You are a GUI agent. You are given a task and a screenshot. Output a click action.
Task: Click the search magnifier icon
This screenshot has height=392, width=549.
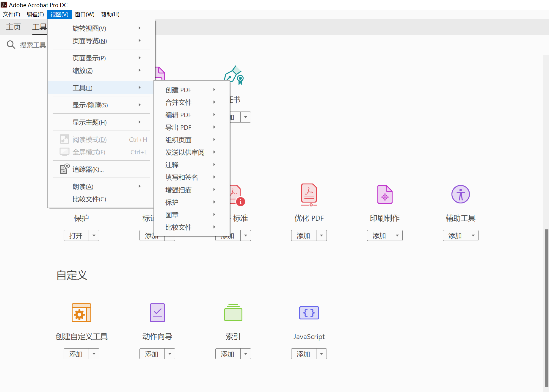[x=11, y=45]
